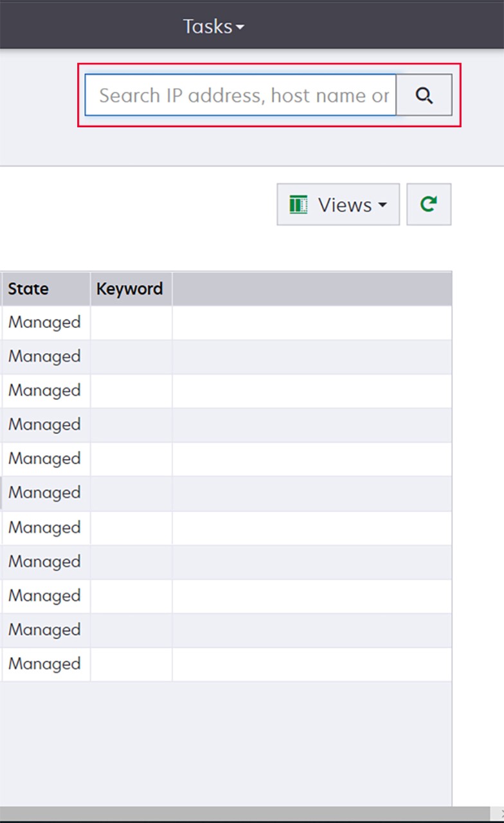Click the caret arrow beside Tasks
The height and width of the screenshot is (823, 504).
[240, 28]
